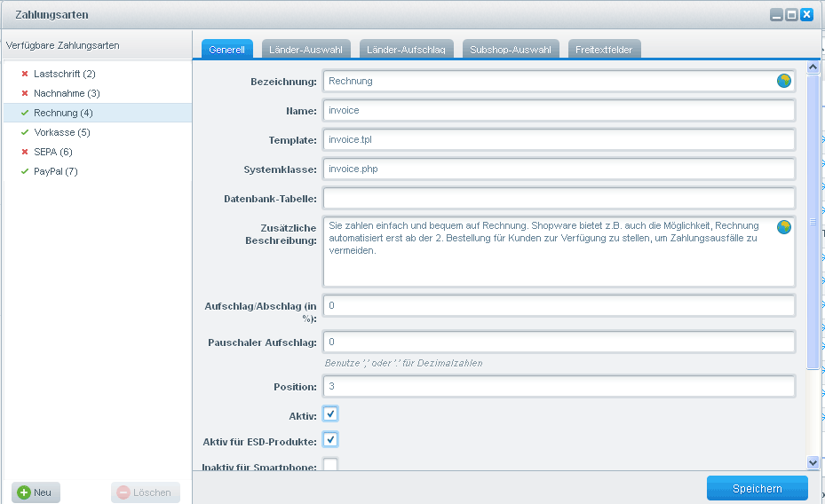Click the form scrollbar up arrow
This screenshot has height=504, width=825.
pyautogui.click(x=813, y=67)
